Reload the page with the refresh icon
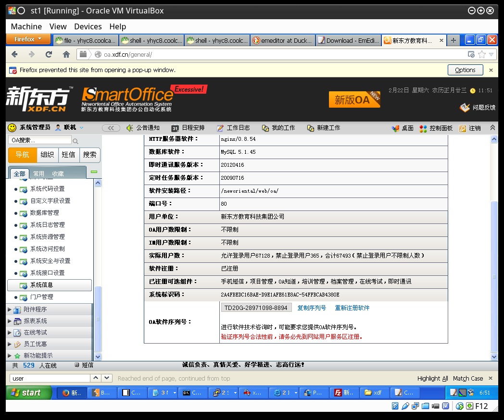This screenshot has height=420, width=504. [49, 54]
